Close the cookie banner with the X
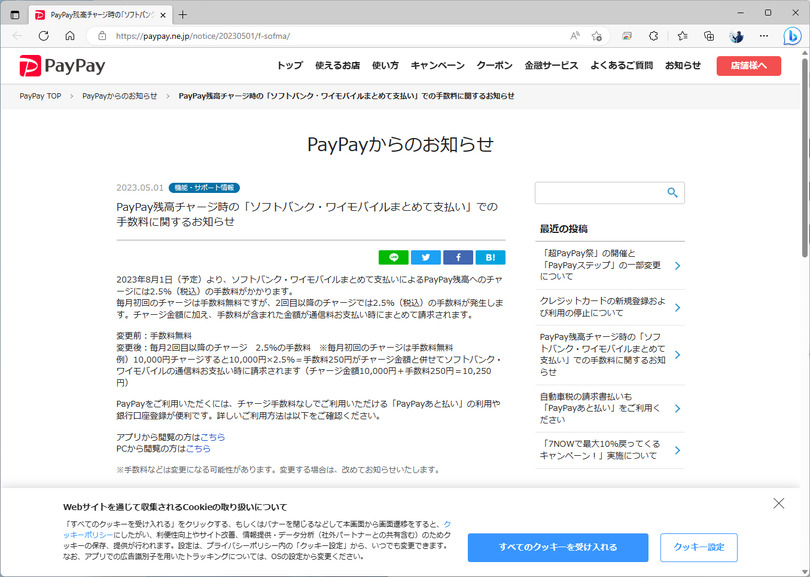 778,503
